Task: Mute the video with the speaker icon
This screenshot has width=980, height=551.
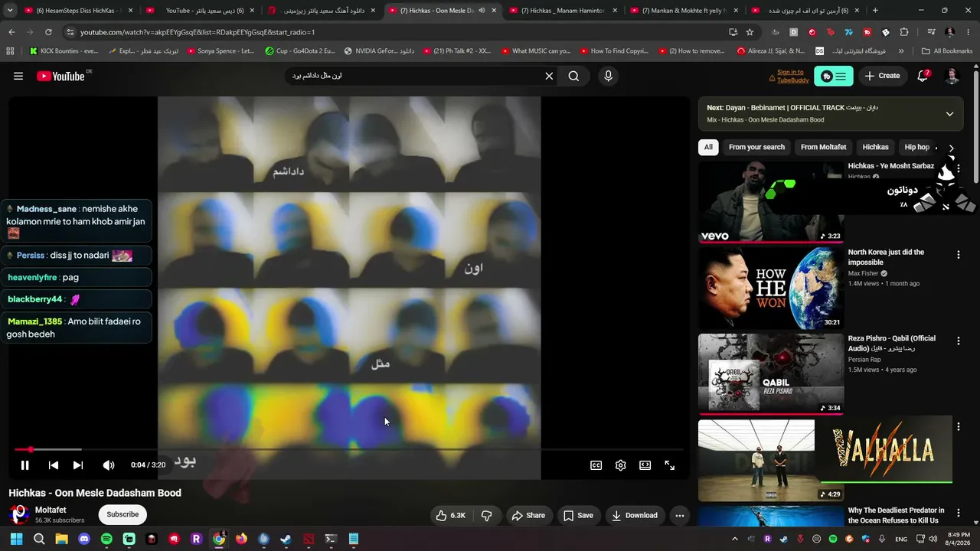Action: 109,465
